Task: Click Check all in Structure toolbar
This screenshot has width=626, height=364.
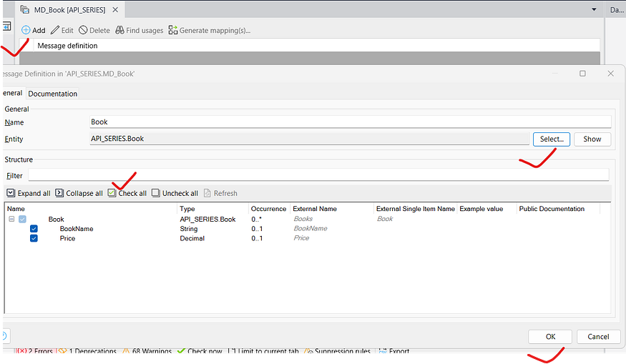Action: point(112,193)
